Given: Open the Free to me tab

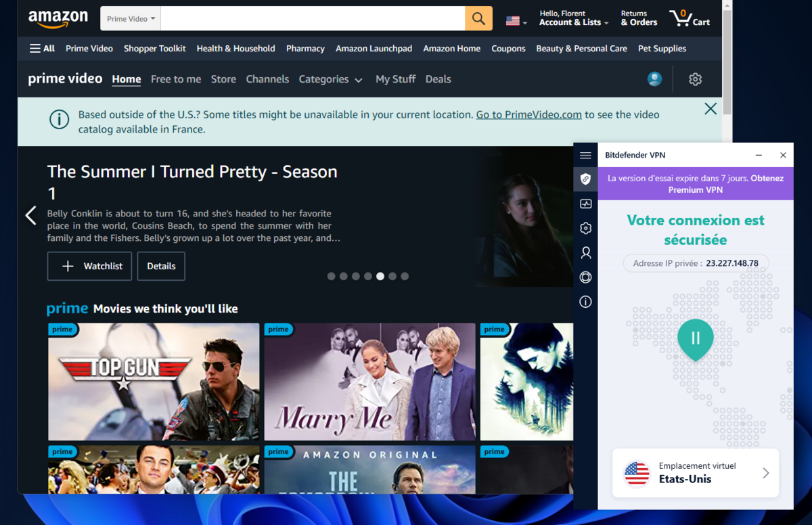Looking at the screenshot, I should pos(176,79).
